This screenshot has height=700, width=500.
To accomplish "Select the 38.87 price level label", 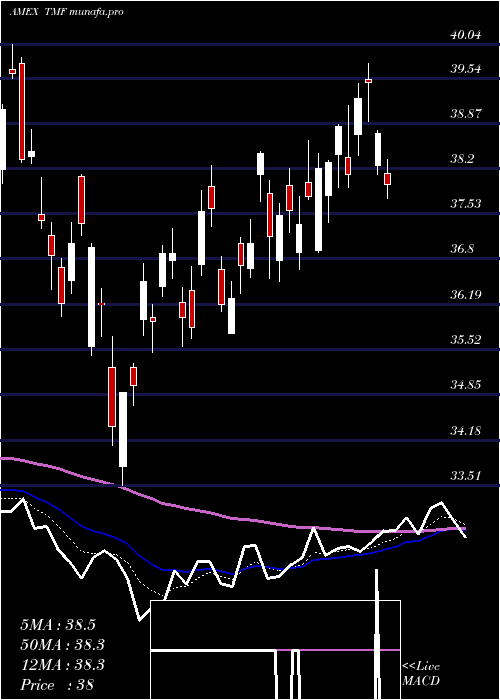I will [x=466, y=114].
